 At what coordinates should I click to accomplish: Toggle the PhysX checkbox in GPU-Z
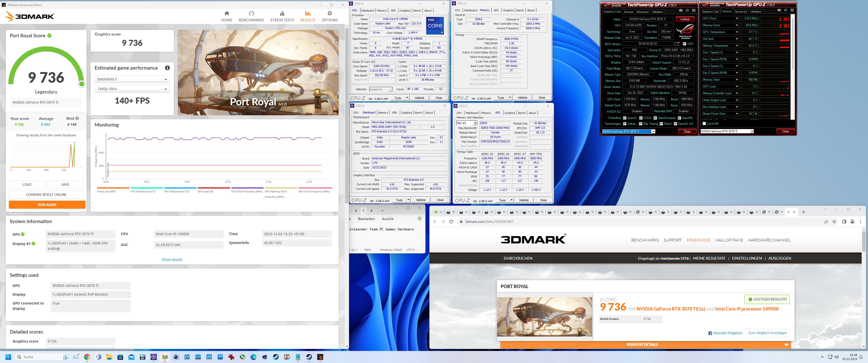pos(661,124)
